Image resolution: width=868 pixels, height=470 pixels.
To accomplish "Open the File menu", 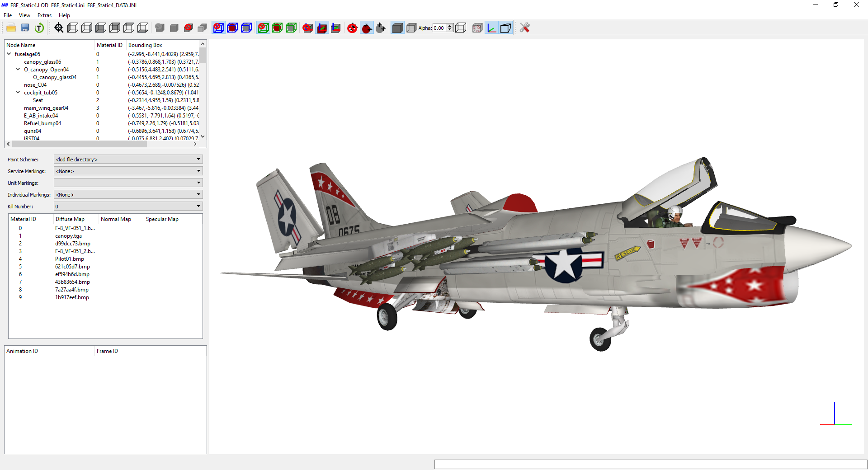I will click(x=8, y=15).
